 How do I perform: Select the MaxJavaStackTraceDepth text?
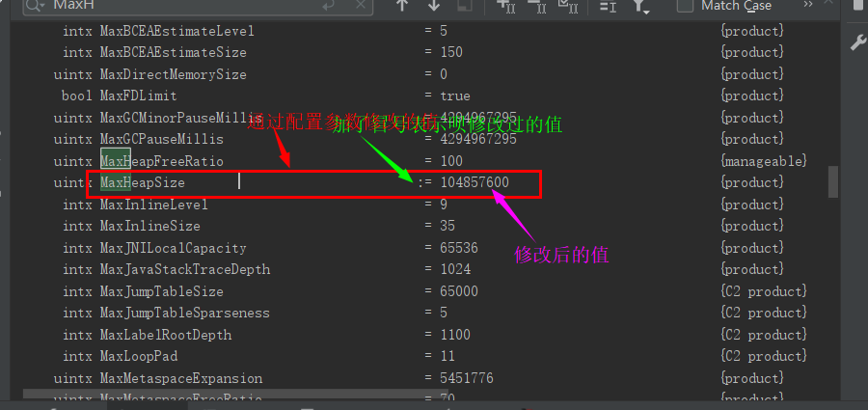click(x=185, y=269)
